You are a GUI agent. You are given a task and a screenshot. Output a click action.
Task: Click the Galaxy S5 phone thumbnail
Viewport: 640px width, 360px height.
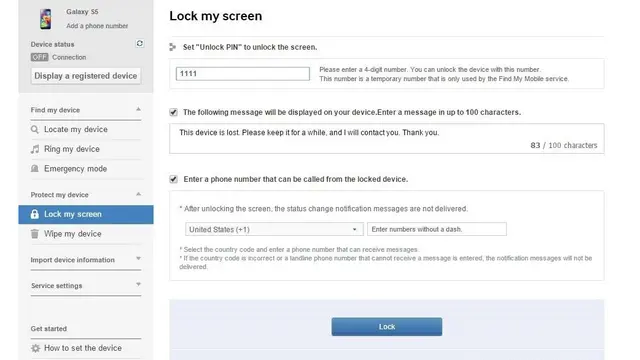coord(46,19)
